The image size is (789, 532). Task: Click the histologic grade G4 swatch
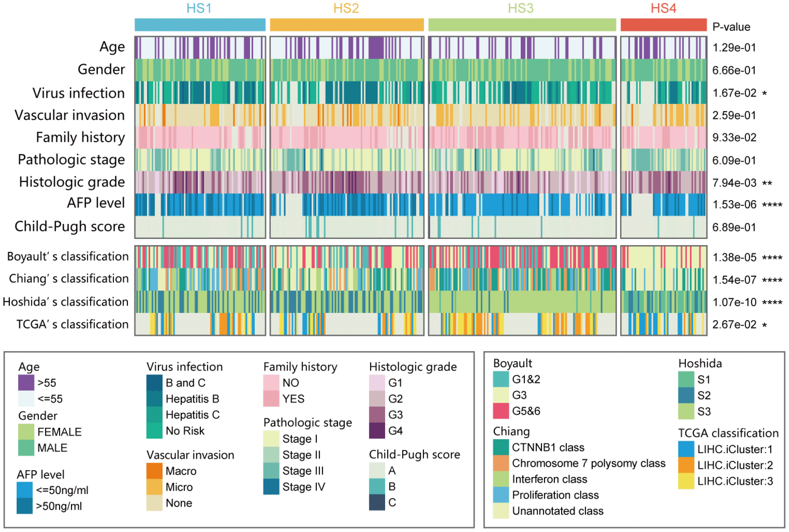point(377,431)
